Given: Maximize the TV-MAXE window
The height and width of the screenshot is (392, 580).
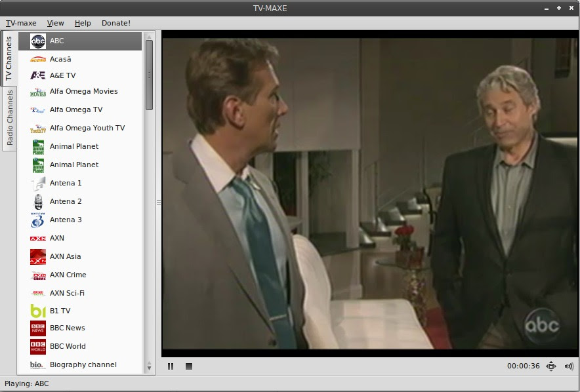Looking at the screenshot, I should [x=559, y=8].
